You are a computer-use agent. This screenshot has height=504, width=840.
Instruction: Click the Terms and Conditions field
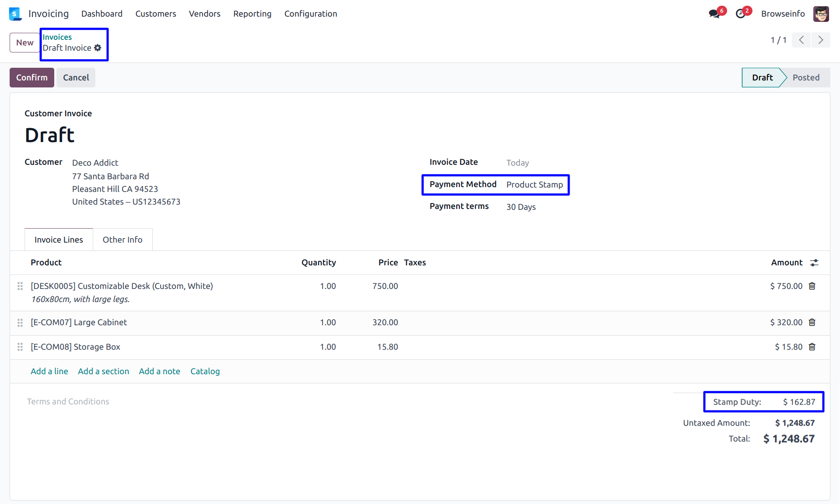click(x=68, y=401)
